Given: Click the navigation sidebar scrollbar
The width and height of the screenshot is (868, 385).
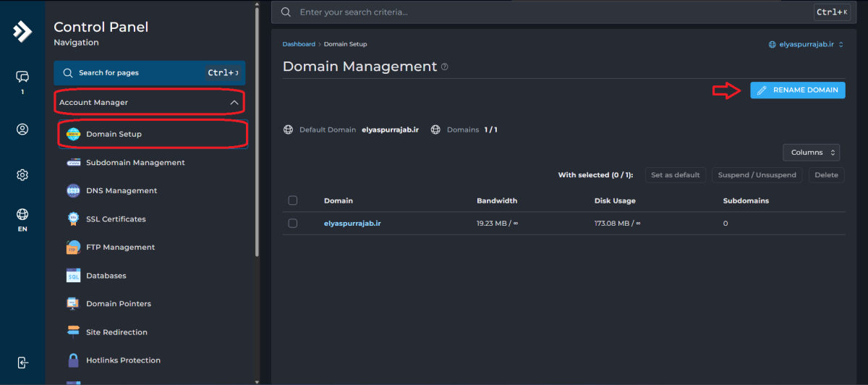Looking at the screenshot, I should [257, 130].
